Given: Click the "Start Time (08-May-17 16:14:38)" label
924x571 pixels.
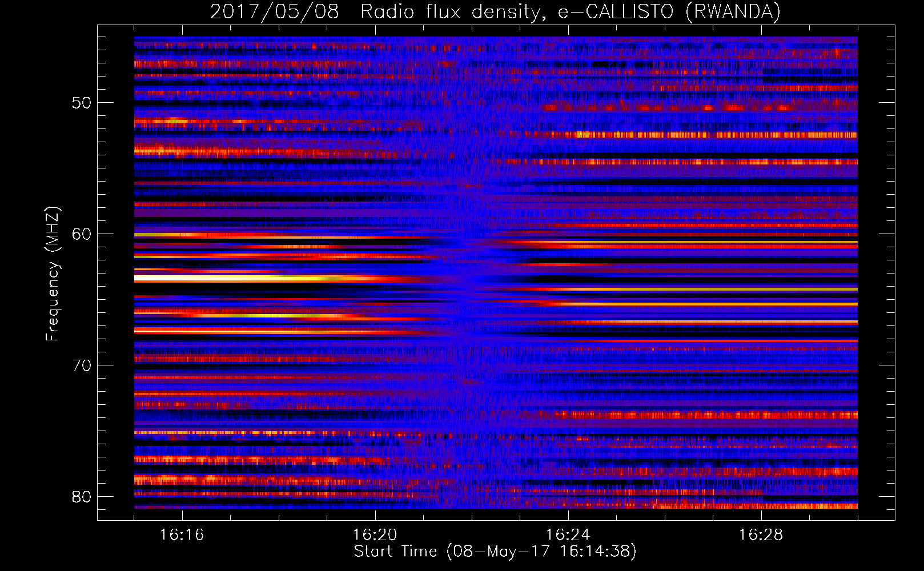Looking at the screenshot, I should click(x=495, y=552).
